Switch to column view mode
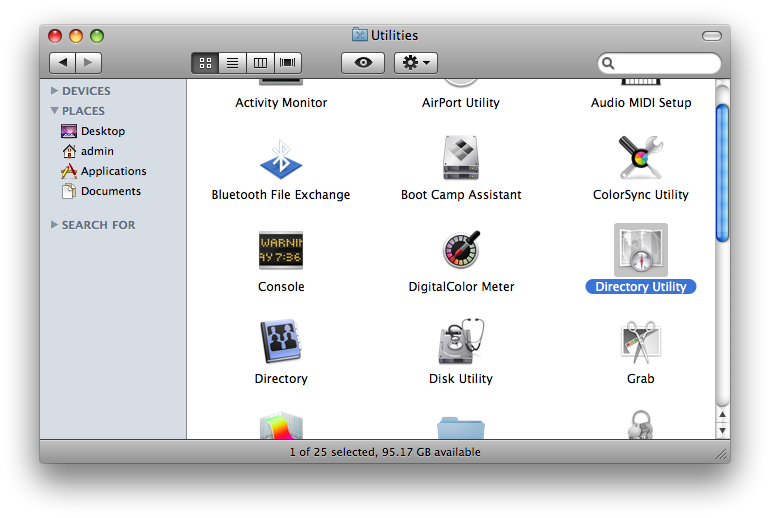 (x=261, y=63)
